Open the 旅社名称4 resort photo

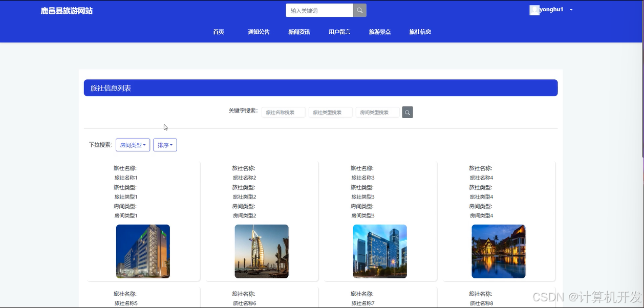(499, 251)
